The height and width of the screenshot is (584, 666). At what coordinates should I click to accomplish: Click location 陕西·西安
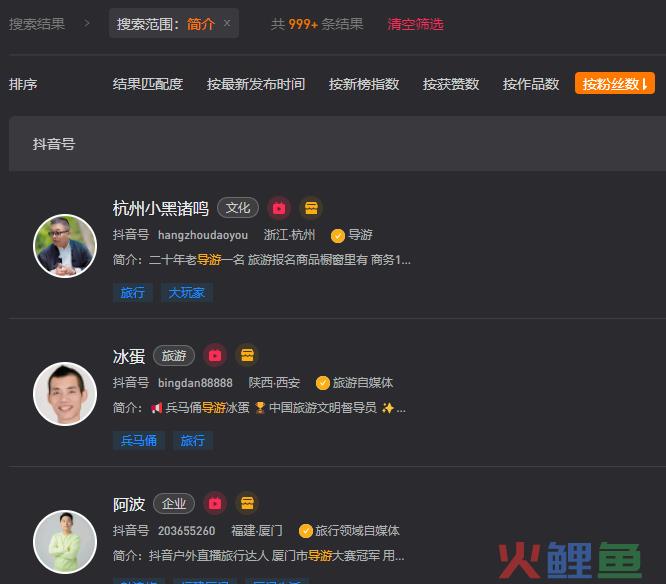(274, 383)
